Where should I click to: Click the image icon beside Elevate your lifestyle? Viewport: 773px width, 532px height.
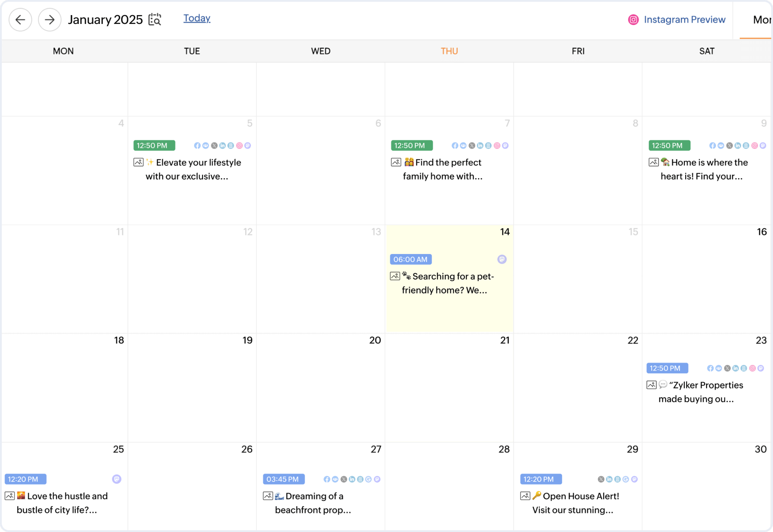coord(138,162)
